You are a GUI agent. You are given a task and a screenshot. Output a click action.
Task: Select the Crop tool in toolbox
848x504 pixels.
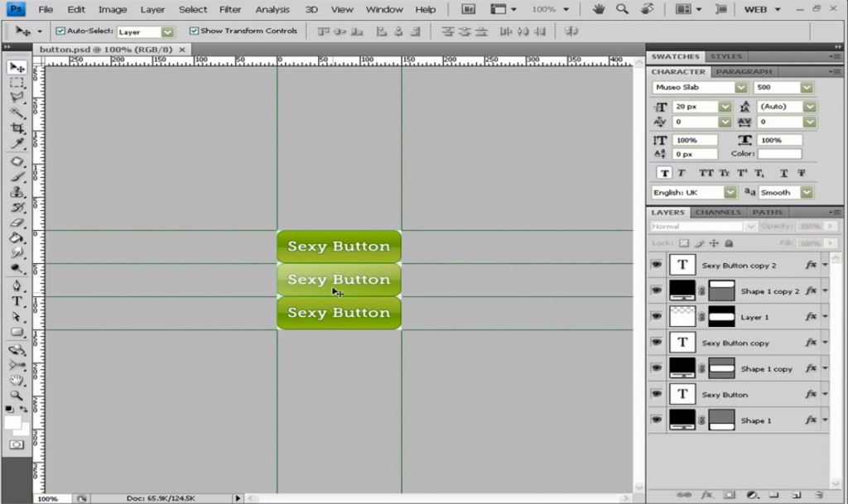pyautogui.click(x=17, y=128)
